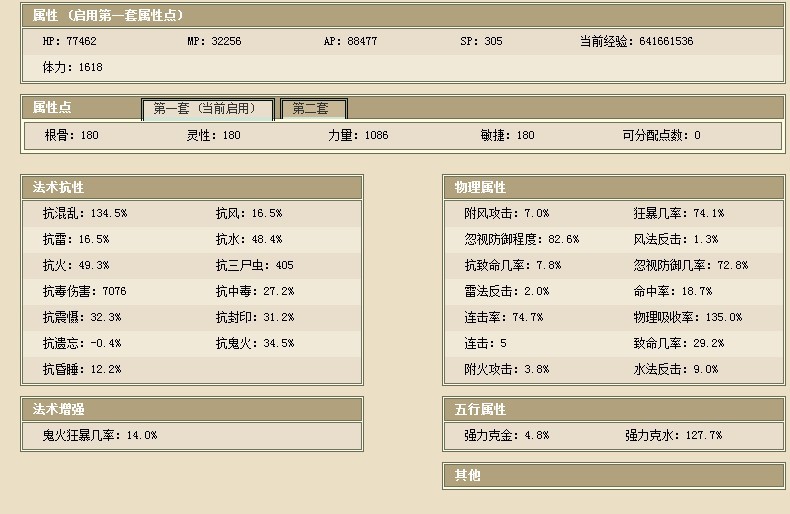Image resolution: width=790 pixels, height=514 pixels.
Task: Click the 鬼火狂暴几率: 14.0% entry
Action: click(100, 436)
